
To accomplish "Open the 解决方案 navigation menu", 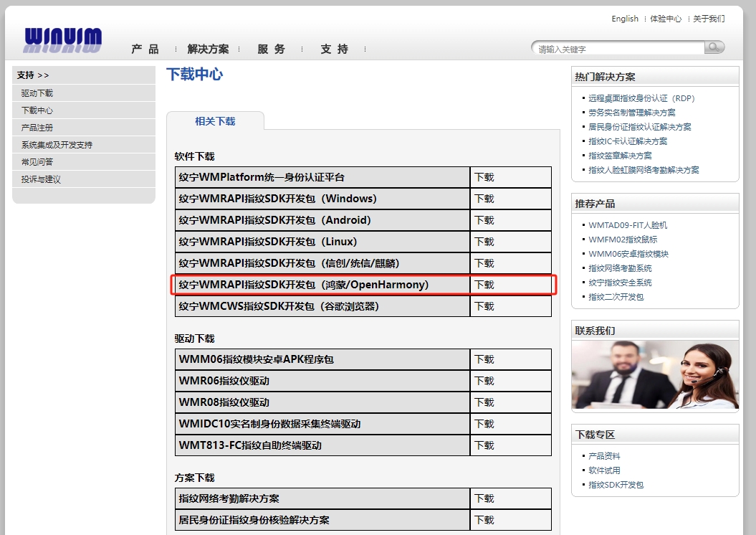I will coord(208,49).
